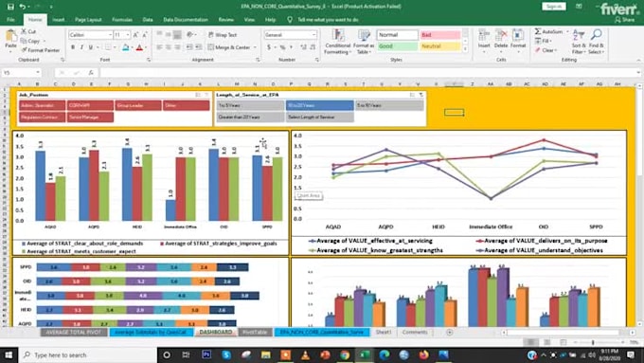Open Clear dropdown in Editing group
Viewport: 644px width, 363px height.
click(x=546, y=50)
